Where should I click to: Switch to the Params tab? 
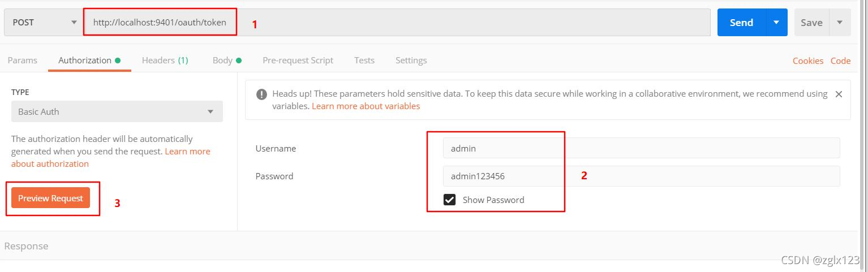pos(23,61)
